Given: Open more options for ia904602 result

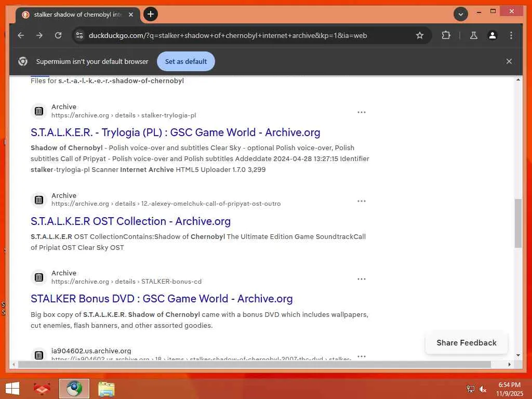Looking at the screenshot, I should click(362, 356).
